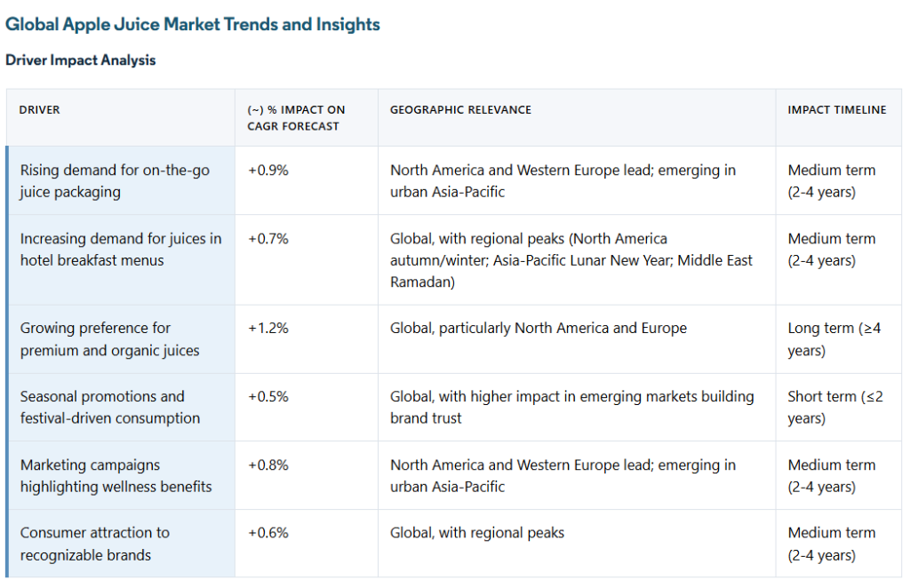910x588 pixels.
Task: Select the "Rising demand for on-the-go juice packaging" driver
Action: tap(115, 180)
